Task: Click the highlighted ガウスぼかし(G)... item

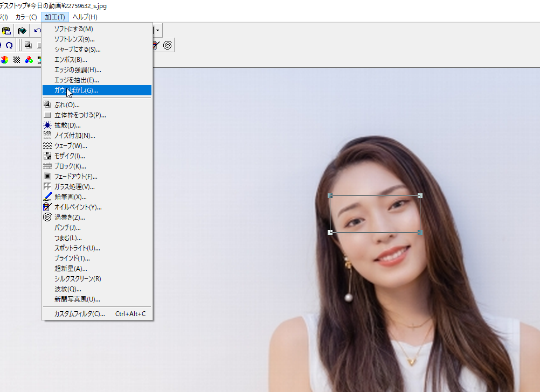Action: pos(97,90)
